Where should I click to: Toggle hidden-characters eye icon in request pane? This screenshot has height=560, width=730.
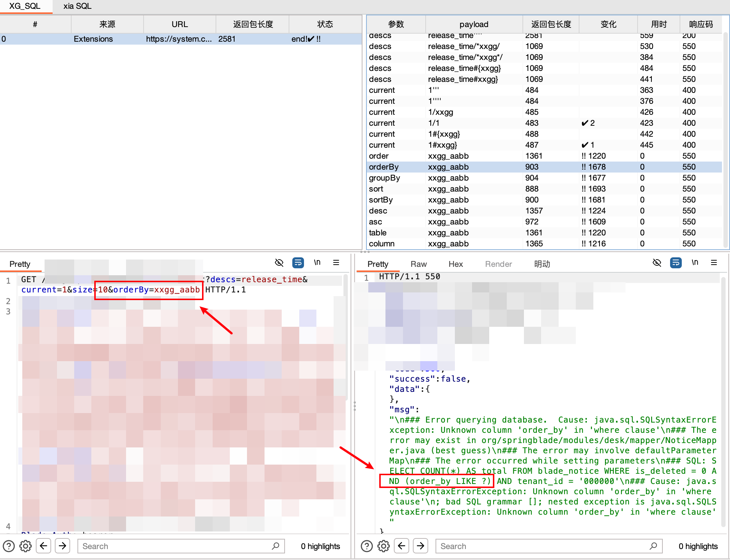coord(279,262)
